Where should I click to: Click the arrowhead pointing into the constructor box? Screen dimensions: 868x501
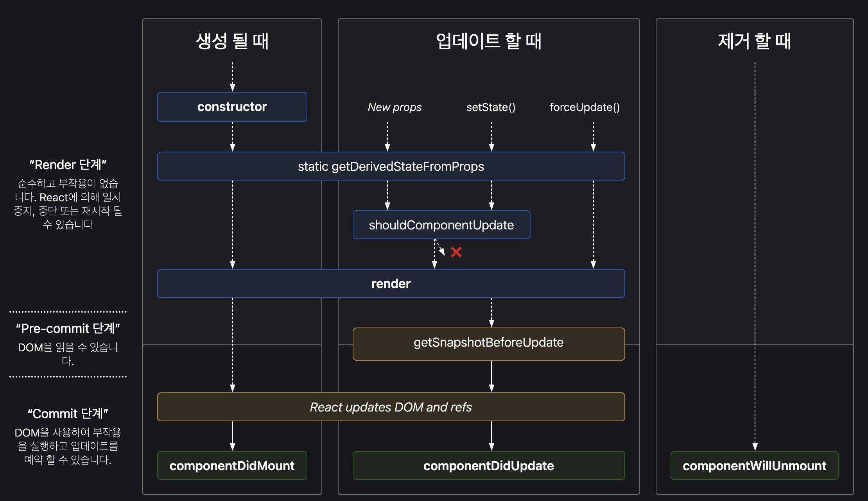click(x=233, y=88)
